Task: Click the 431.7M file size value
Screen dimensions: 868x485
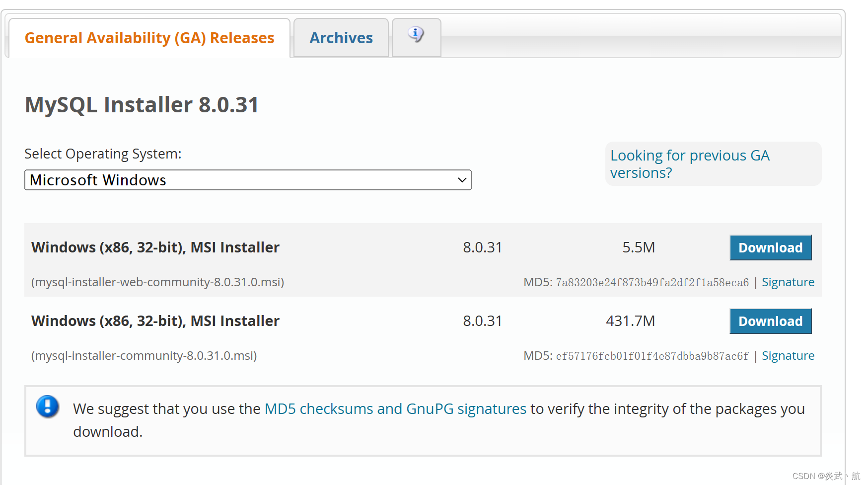Action: [630, 321]
